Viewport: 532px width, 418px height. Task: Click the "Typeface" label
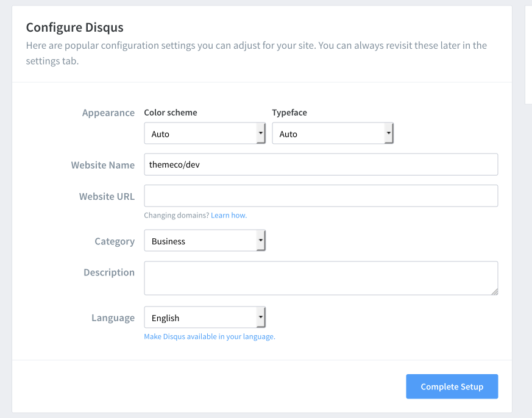point(289,113)
